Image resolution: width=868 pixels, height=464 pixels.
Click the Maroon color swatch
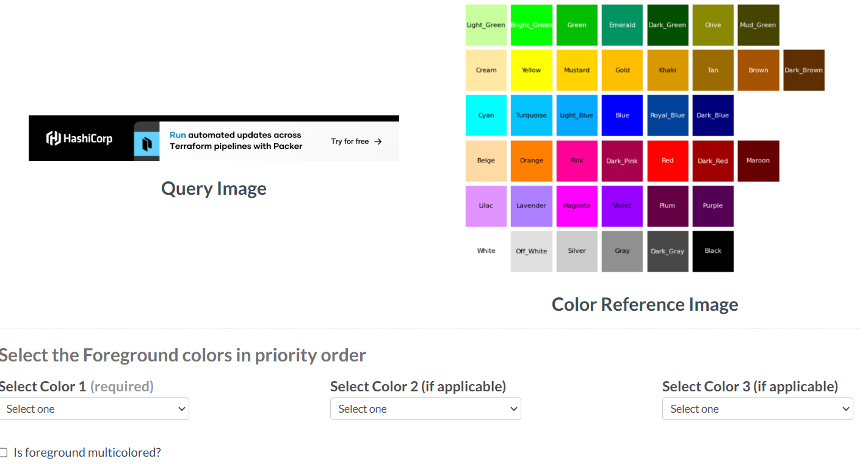click(x=758, y=161)
